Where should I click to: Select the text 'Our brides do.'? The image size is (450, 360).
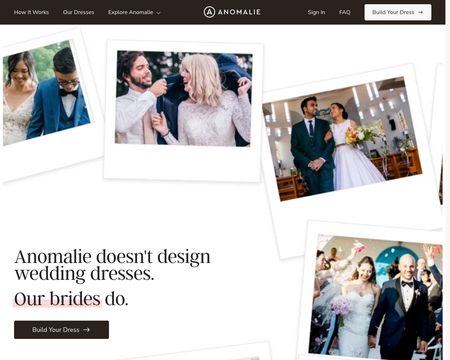71,299
